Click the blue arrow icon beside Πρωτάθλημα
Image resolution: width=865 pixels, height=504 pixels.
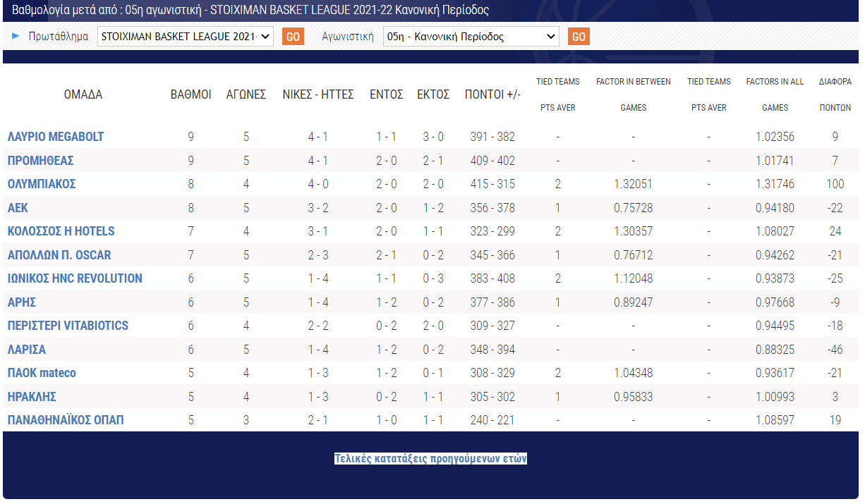point(16,36)
